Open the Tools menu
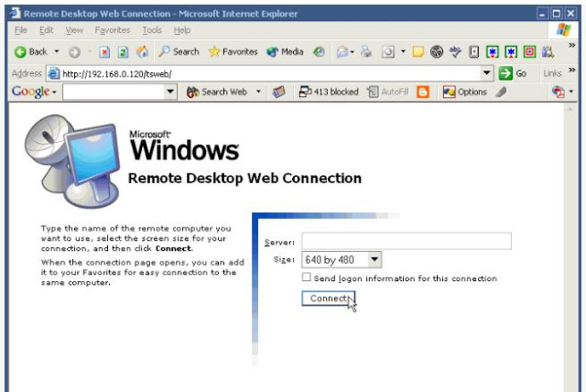 pyautogui.click(x=152, y=30)
